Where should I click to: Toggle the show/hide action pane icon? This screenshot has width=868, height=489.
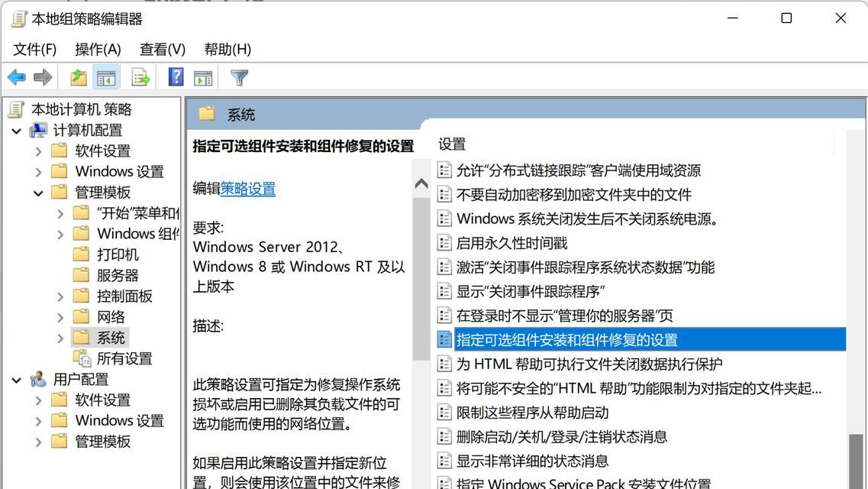point(203,78)
